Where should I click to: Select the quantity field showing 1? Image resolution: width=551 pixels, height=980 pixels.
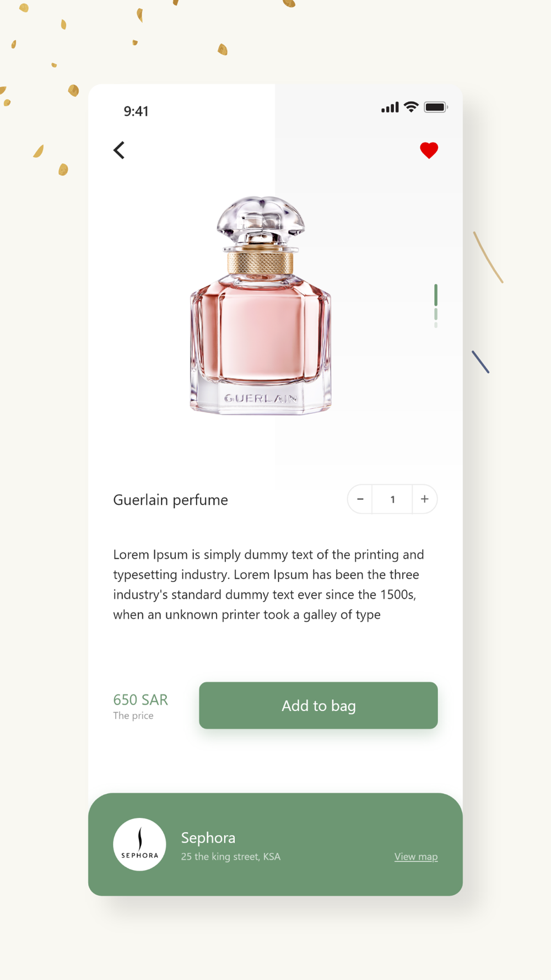point(392,499)
